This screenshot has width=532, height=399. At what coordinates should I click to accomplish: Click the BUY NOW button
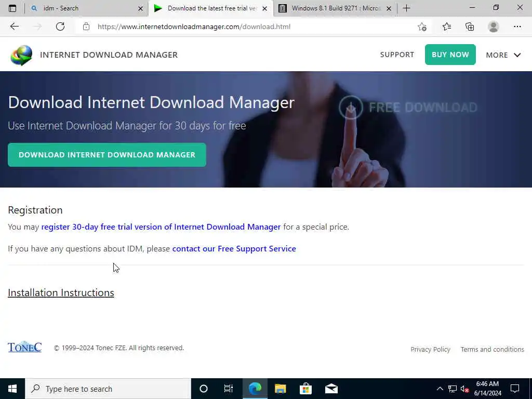450,55
